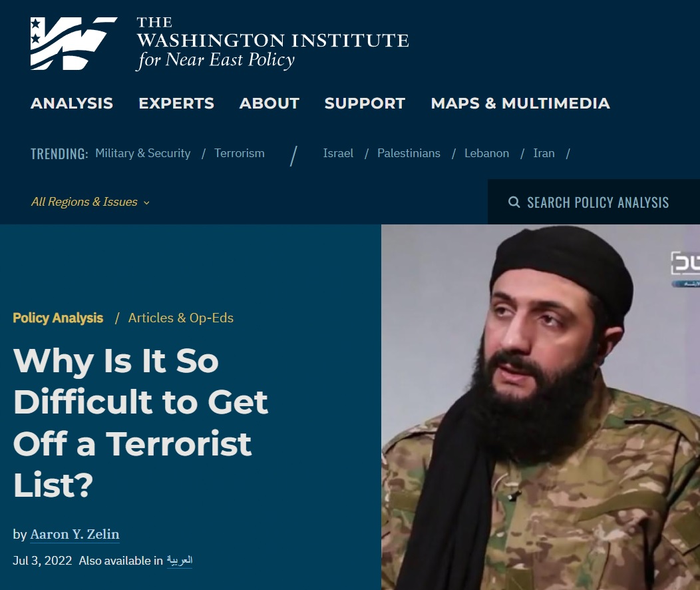Image resolution: width=700 pixels, height=590 pixels.
Task: Open the Lebanon trending link
Action: 486,153
